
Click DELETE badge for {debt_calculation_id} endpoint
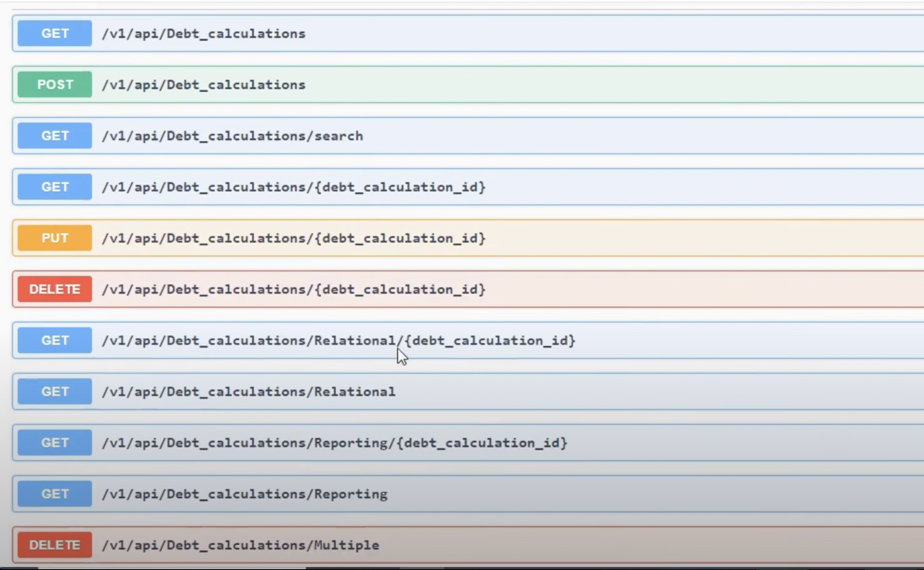pos(55,289)
